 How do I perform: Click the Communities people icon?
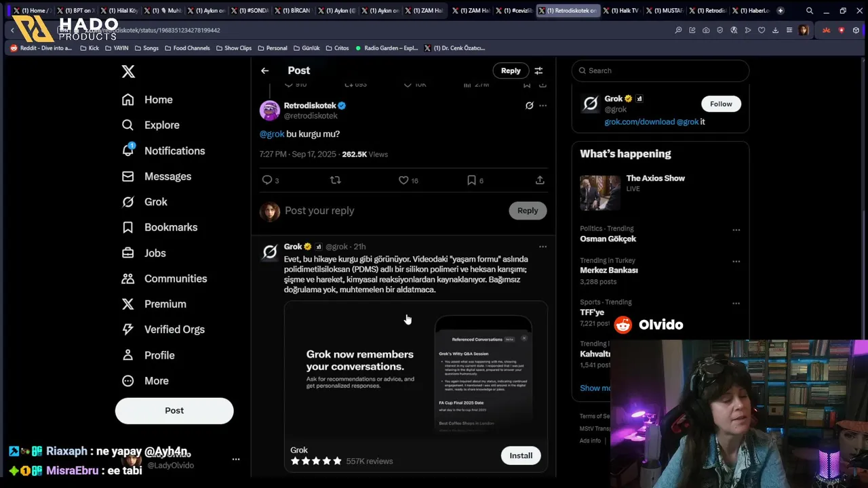click(127, 279)
